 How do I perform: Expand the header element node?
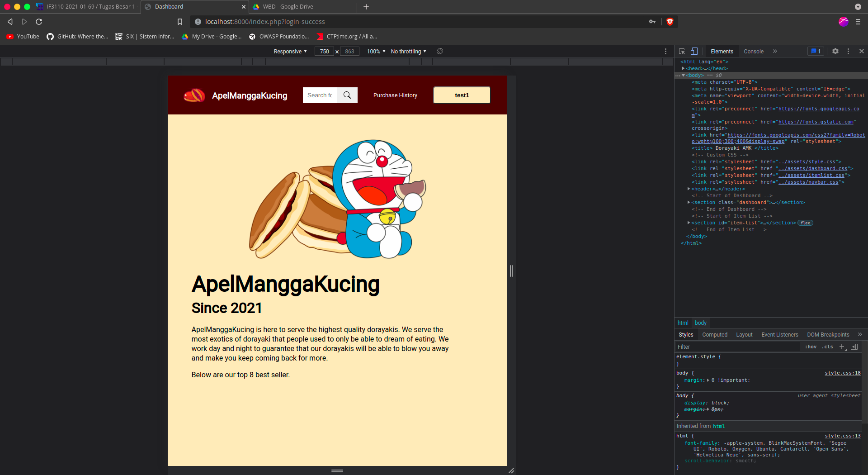pos(689,189)
